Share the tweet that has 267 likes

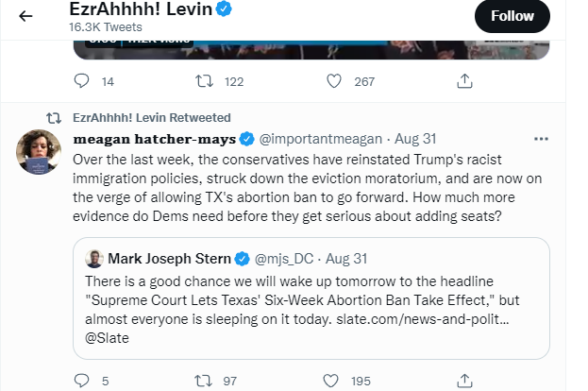(464, 81)
